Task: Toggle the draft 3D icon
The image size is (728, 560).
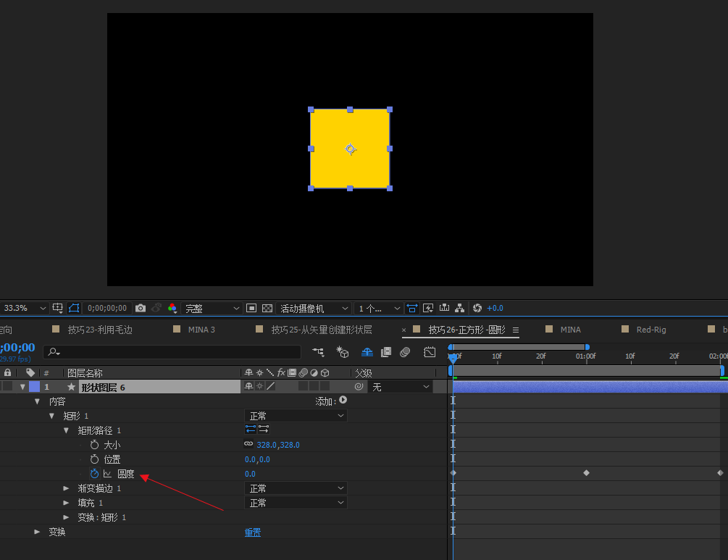Action: [x=343, y=352]
